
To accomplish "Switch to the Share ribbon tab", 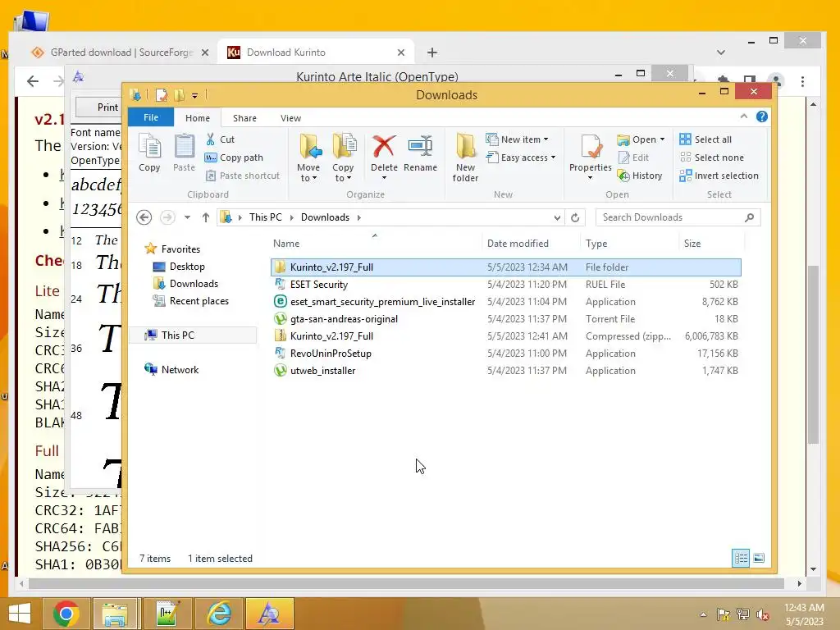I will point(244,118).
